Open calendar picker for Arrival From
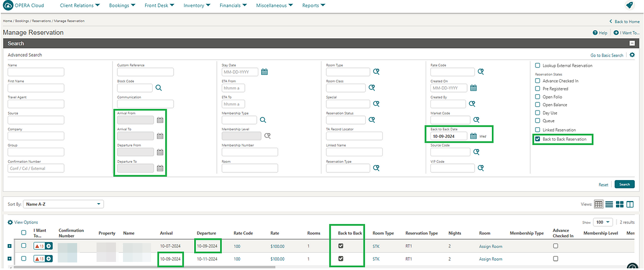 coord(160,120)
